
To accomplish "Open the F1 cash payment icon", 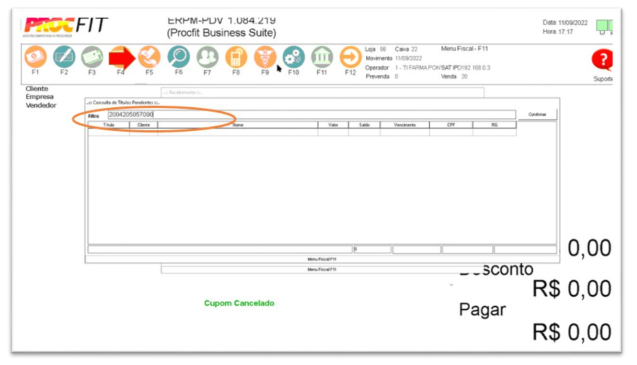I will (35, 57).
